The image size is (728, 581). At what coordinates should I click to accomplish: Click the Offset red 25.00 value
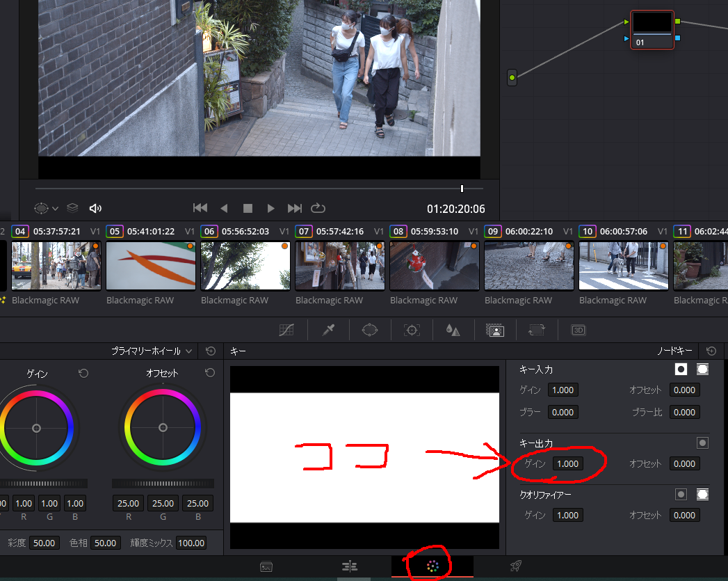[128, 504]
